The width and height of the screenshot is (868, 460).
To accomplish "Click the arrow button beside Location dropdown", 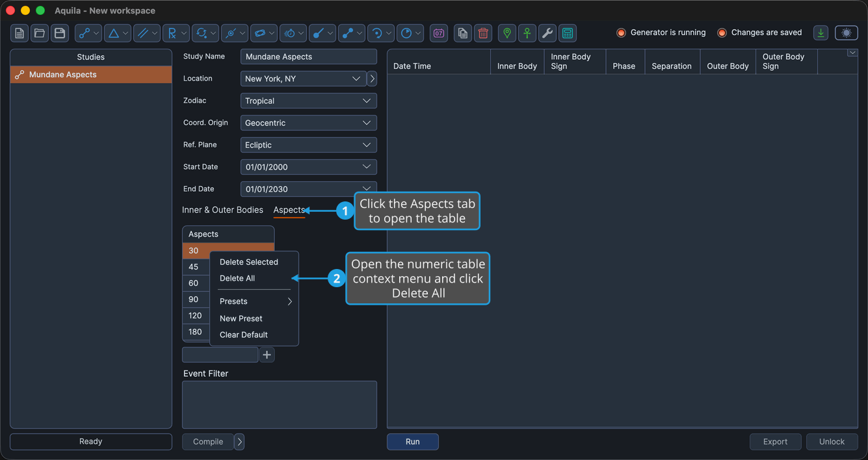I will tap(372, 79).
